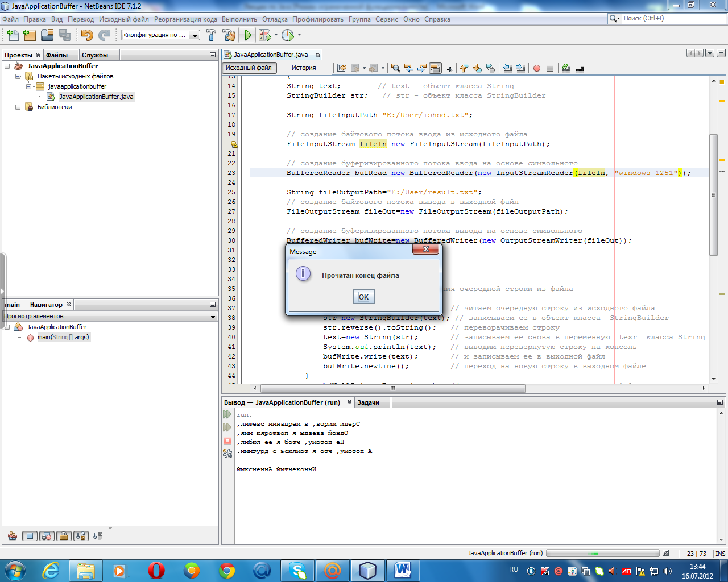Toggle Show Fields filter in Navigator
728x582 pixels.
(x=30, y=536)
